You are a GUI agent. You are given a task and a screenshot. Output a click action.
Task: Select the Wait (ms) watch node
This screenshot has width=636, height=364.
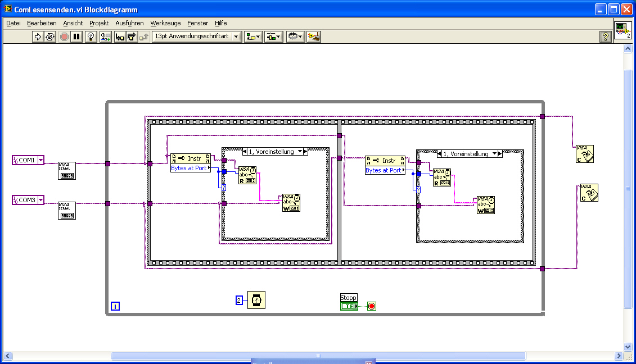[x=256, y=300]
